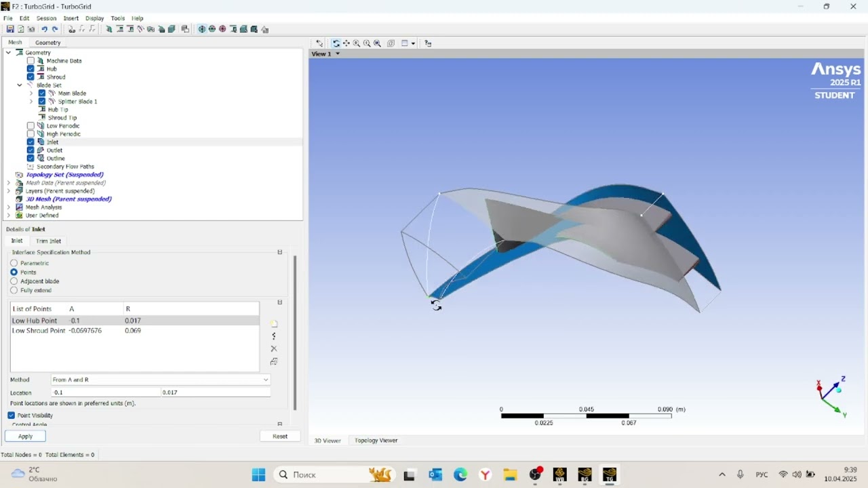Enable the Low Periodic checkbox
The image size is (868, 488).
click(x=31, y=126)
